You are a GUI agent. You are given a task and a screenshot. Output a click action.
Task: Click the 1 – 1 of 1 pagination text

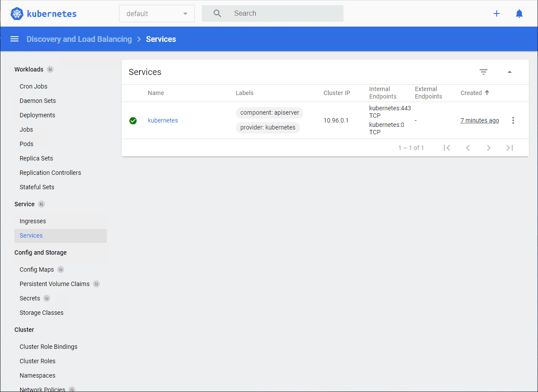pyautogui.click(x=411, y=148)
